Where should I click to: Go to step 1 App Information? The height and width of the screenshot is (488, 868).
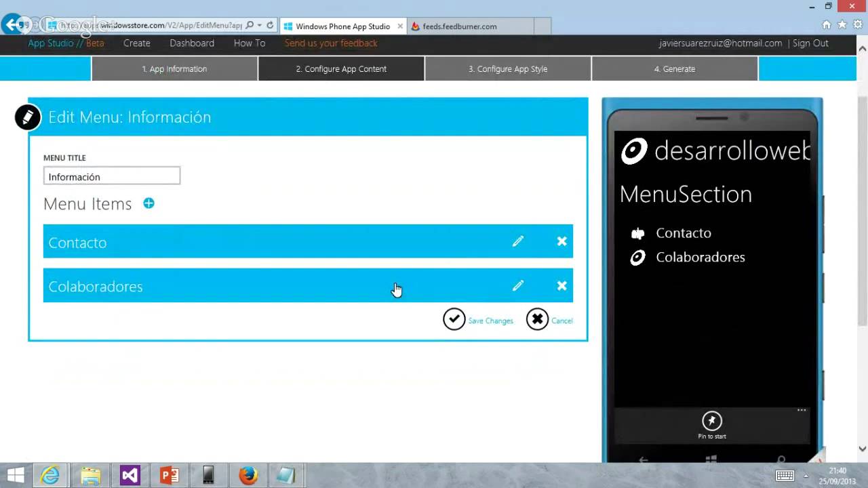click(174, 68)
